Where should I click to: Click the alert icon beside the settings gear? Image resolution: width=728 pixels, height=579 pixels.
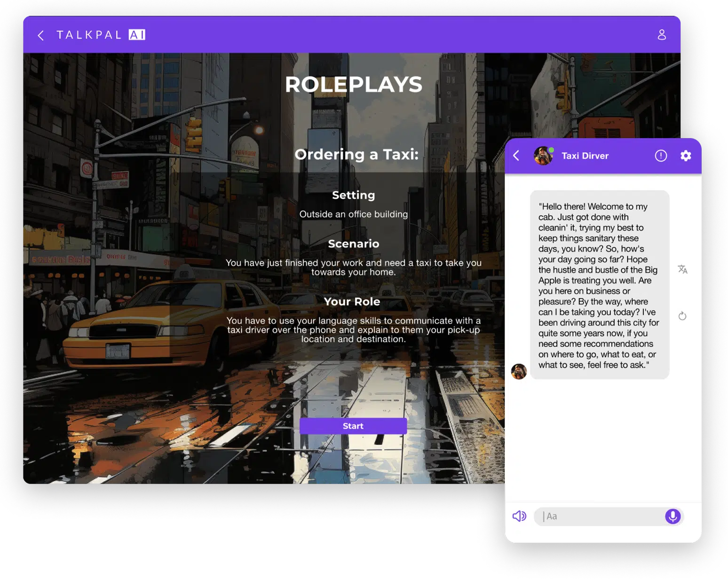tap(661, 156)
